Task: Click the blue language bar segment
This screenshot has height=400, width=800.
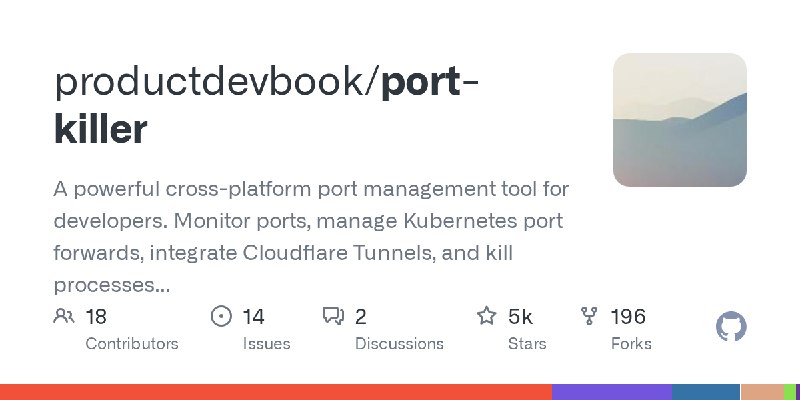Action: click(x=706, y=392)
